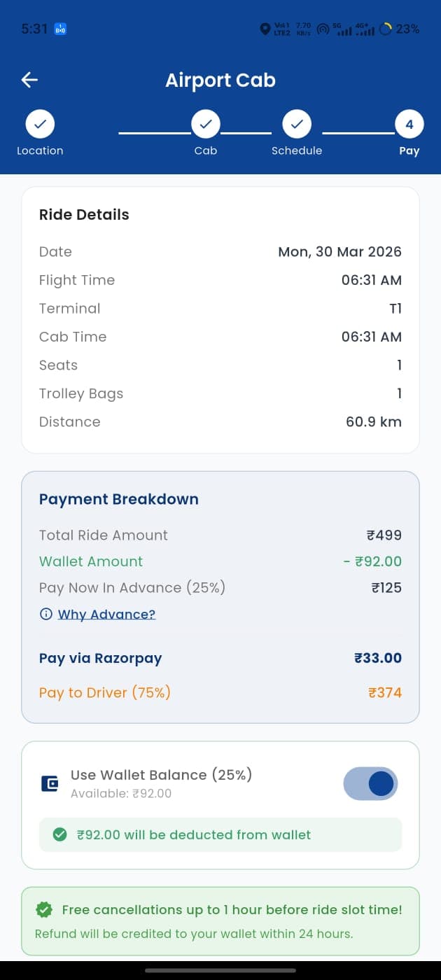Tap the wallet card icon near Use Wallet Balance
This screenshot has height=980, width=441.
[x=50, y=783]
